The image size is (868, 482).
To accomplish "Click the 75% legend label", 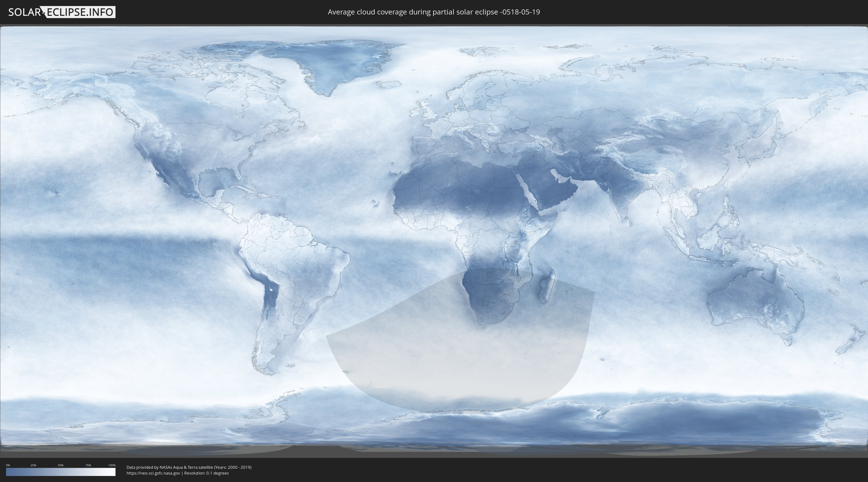I will 88,465.
